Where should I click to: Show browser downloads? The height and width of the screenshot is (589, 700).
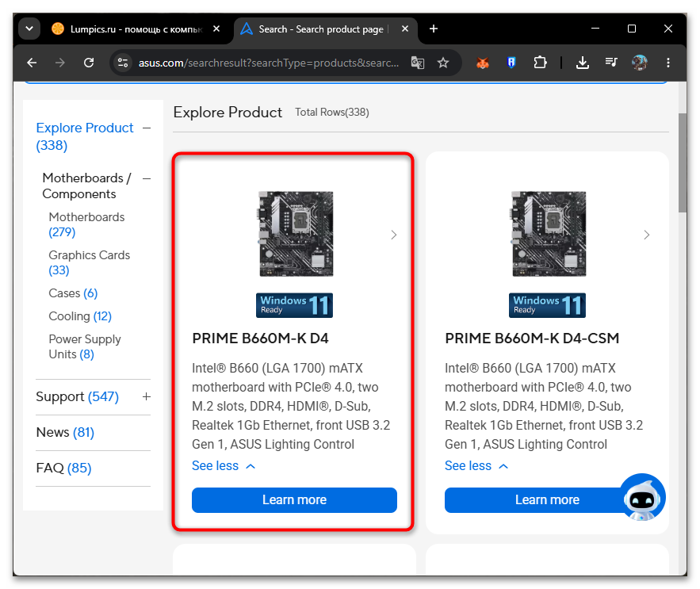coord(582,63)
